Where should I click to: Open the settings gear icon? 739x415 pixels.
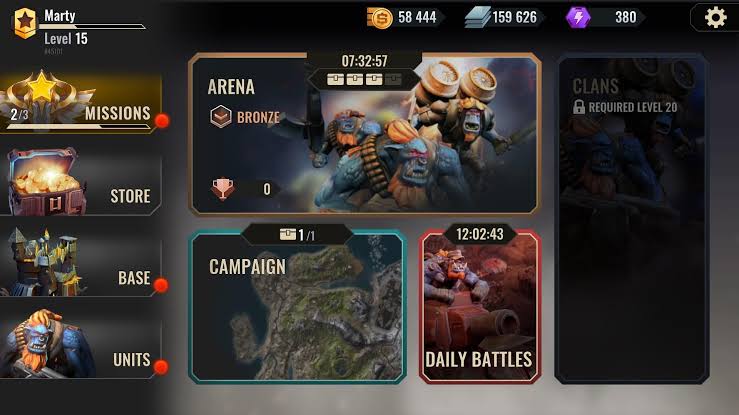pyautogui.click(x=715, y=17)
